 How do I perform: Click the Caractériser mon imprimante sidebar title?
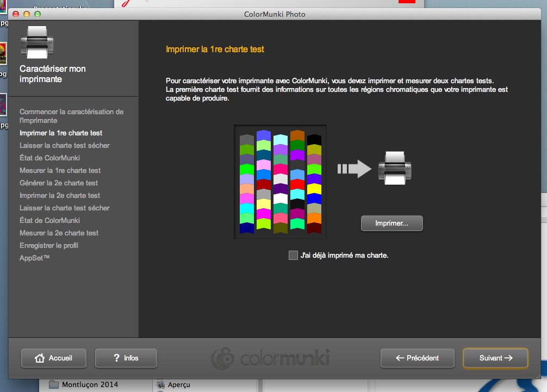pos(53,74)
